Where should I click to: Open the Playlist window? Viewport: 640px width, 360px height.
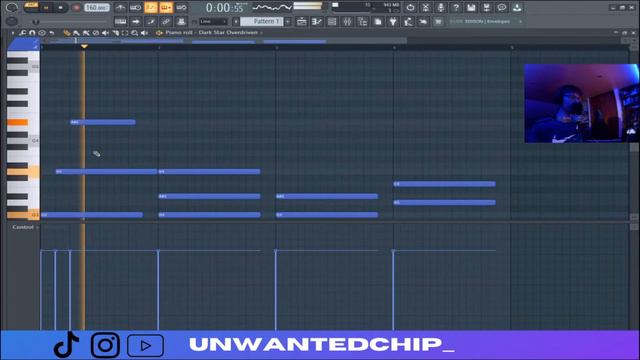(x=301, y=22)
